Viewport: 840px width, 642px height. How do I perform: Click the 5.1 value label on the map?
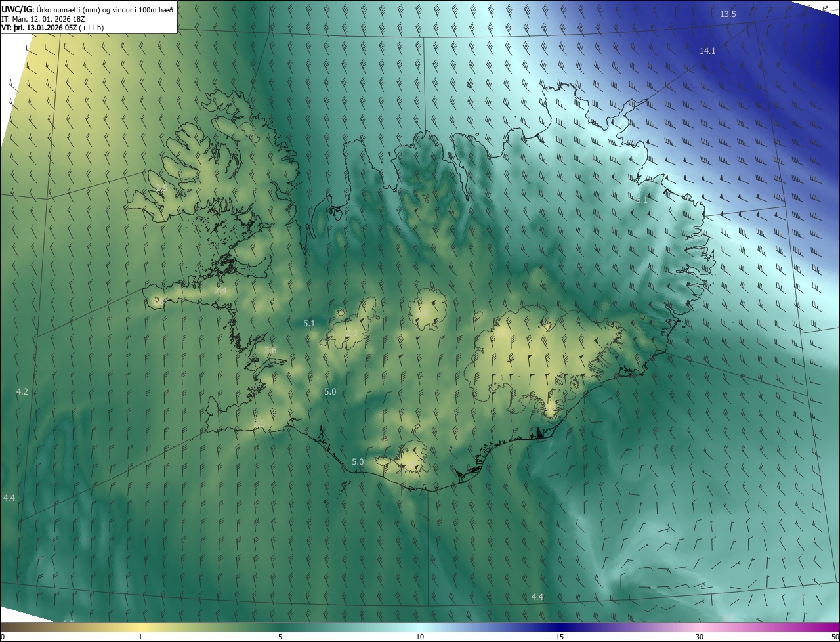click(309, 323)
